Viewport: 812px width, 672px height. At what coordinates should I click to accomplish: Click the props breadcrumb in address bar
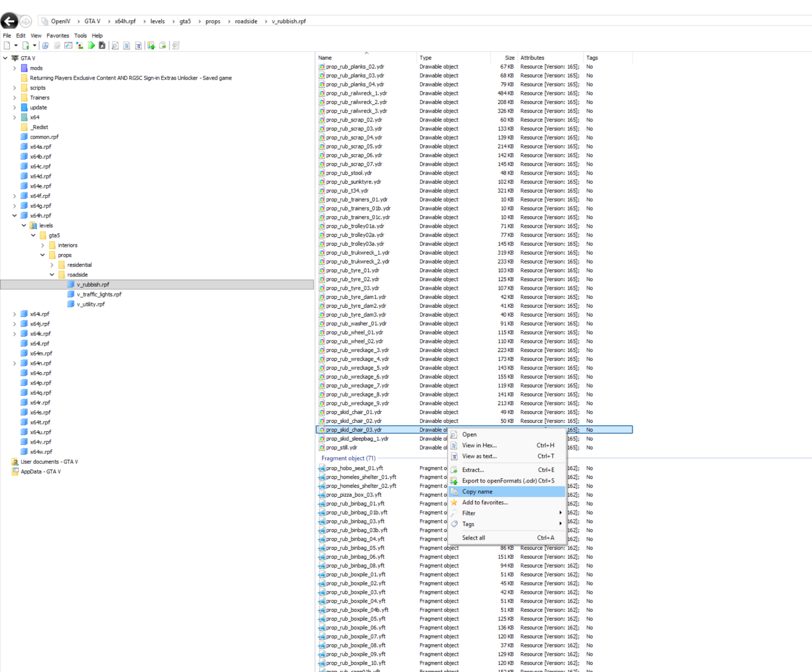pos(213,21)
